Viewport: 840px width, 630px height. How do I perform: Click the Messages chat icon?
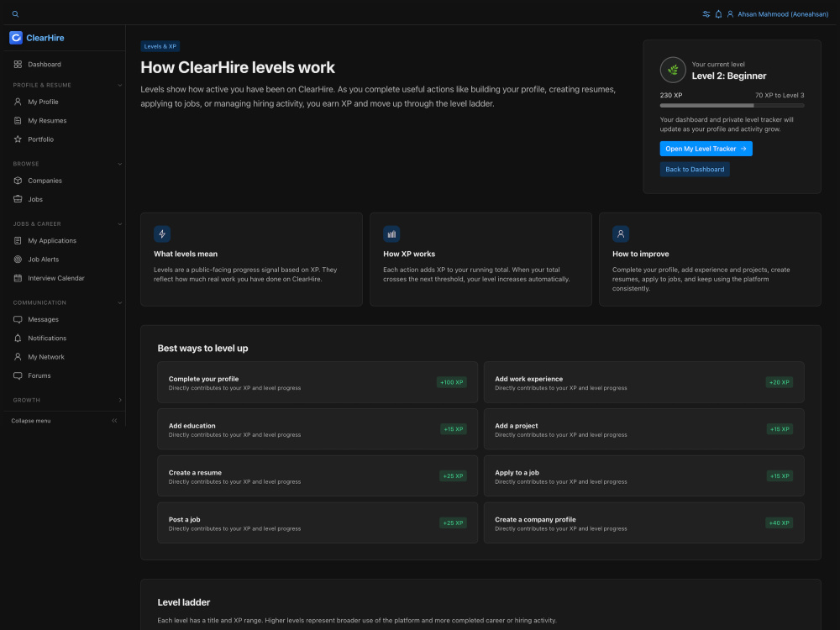pos(18,319)
